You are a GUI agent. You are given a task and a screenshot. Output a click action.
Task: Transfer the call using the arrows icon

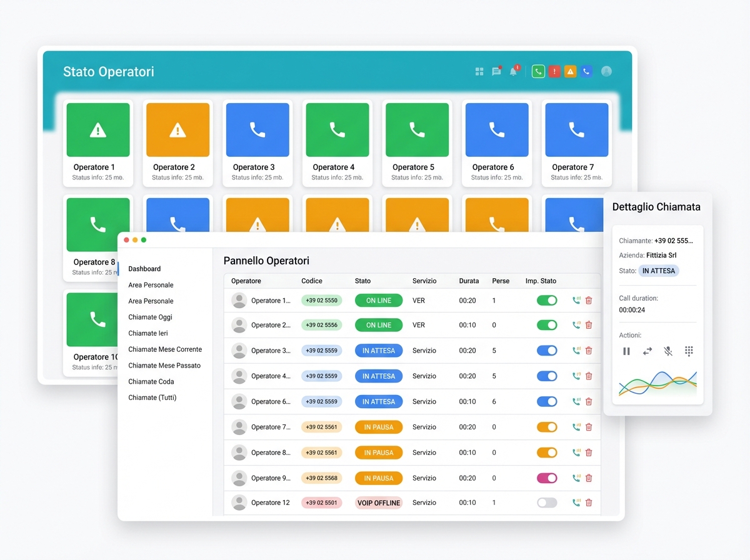pyautogui.click(x=647, y=351)
